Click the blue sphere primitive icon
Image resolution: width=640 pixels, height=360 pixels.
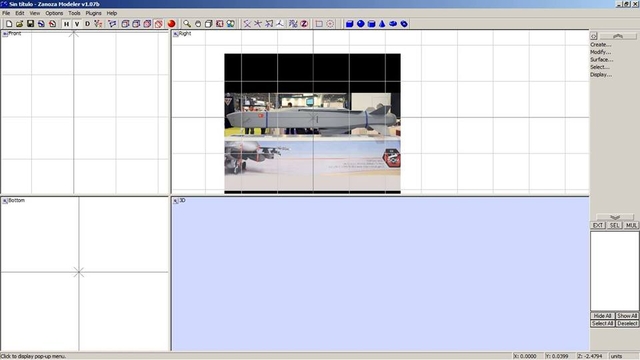point(360,24)
